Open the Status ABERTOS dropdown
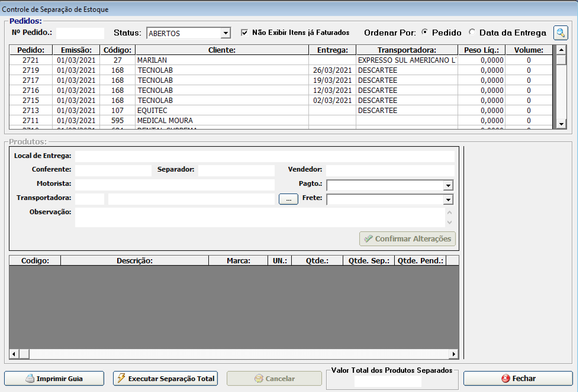Viewport: 578px width, 392px height. point(226,33)
